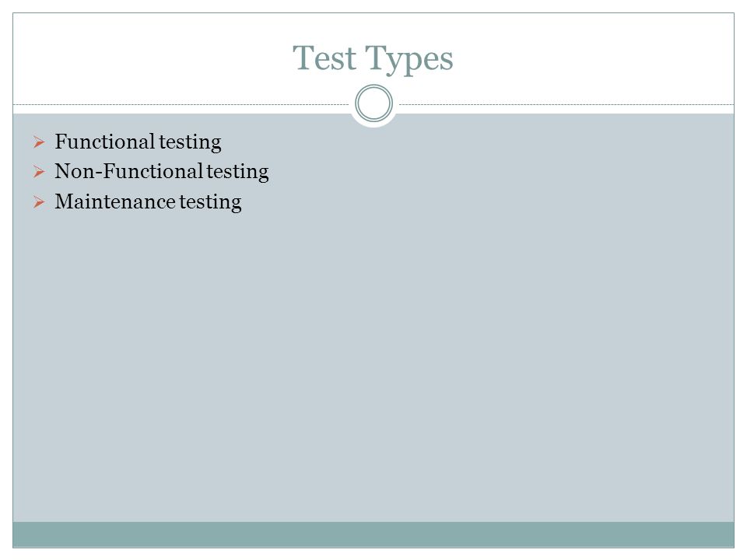Screen dimensions: 747x560
Task: Click the word 'Functional' in the first bullet
Action: pos(105,142)
